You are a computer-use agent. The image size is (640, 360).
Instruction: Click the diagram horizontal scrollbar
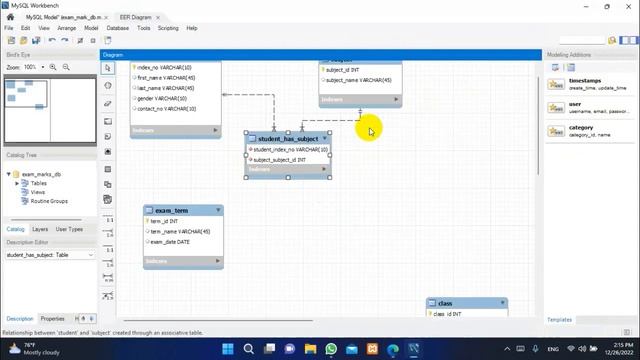(218, 320)
